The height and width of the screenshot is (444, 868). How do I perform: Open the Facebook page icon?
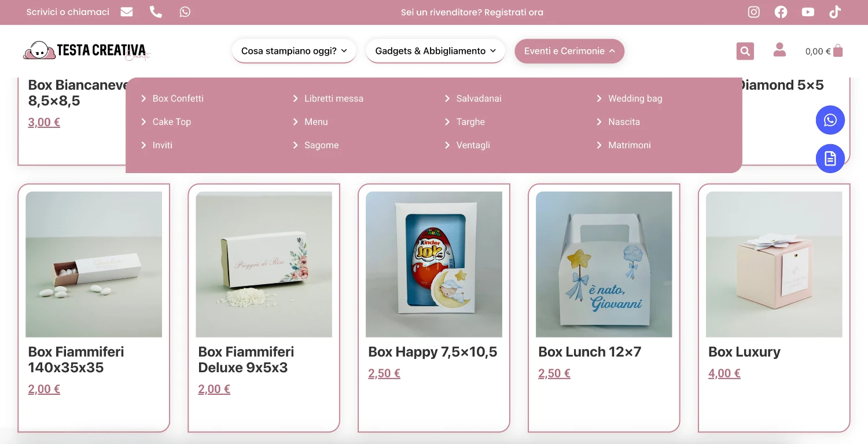pyautogui.click(x=781, y=12)
